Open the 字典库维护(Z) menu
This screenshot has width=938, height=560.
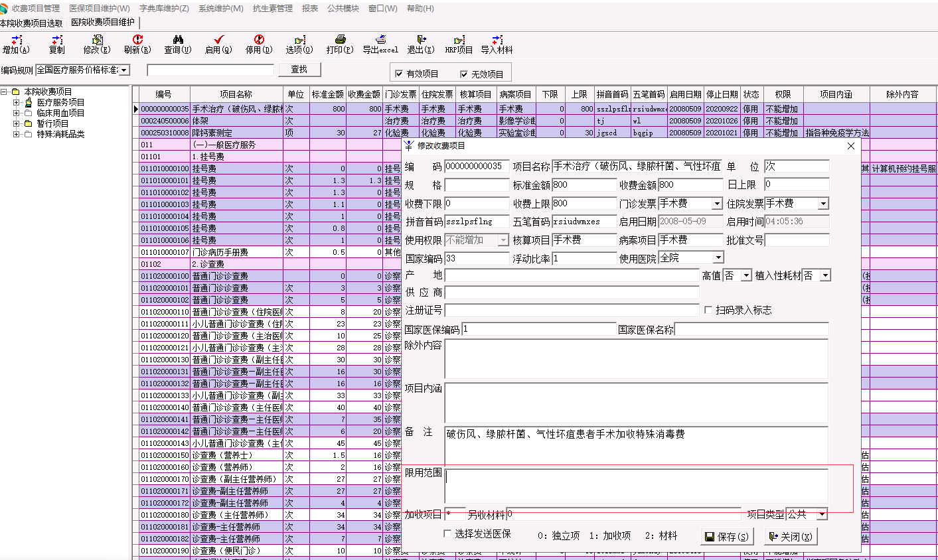[164, 9]
